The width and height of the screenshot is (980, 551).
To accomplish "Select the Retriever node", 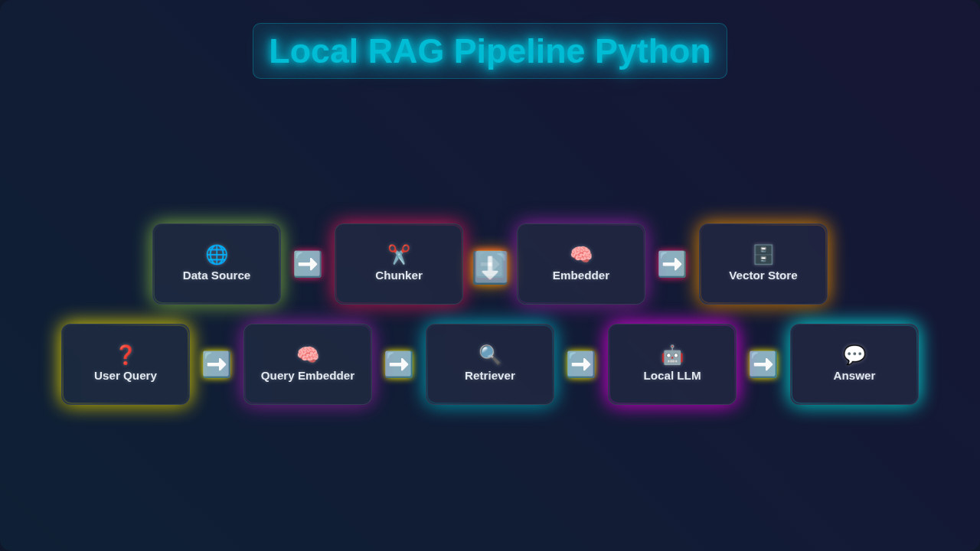I will [489, 364].
